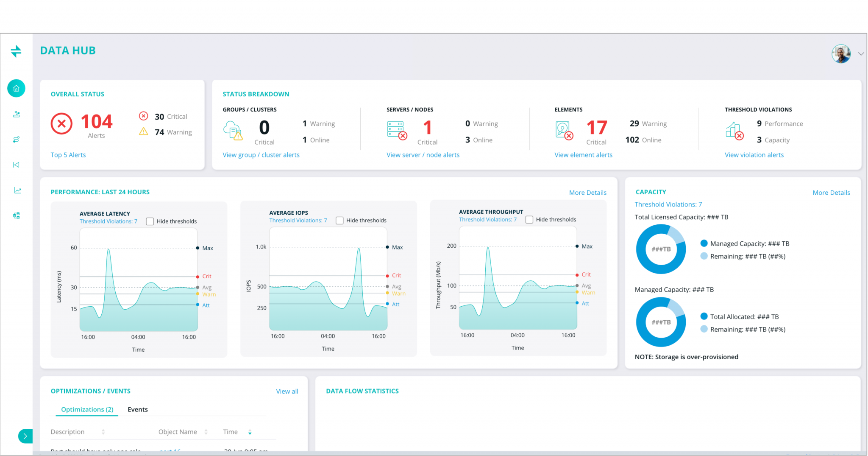868x456 pixels.
Task: Open the performance chart sidebar icon
Action: (17, 190)
